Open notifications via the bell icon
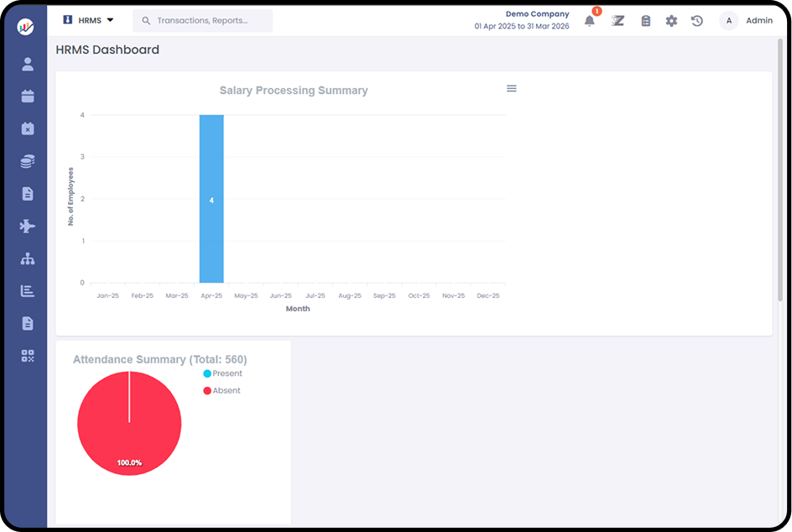Image resolution: width=792 pixels, height=532 pixels. pos(589,21)
